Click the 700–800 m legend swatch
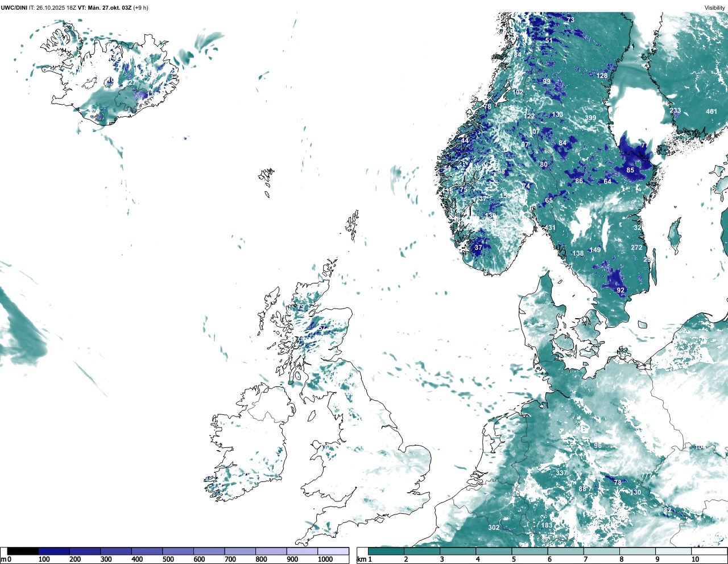Screen dimensions: 728x564 [240, 551]
